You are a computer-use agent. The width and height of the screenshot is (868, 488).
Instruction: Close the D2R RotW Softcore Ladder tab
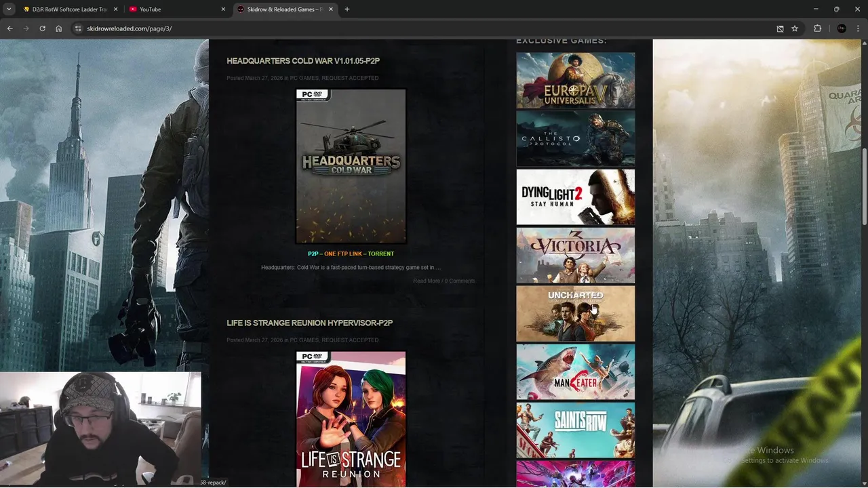pyautogui.click(x=116, y=9)
